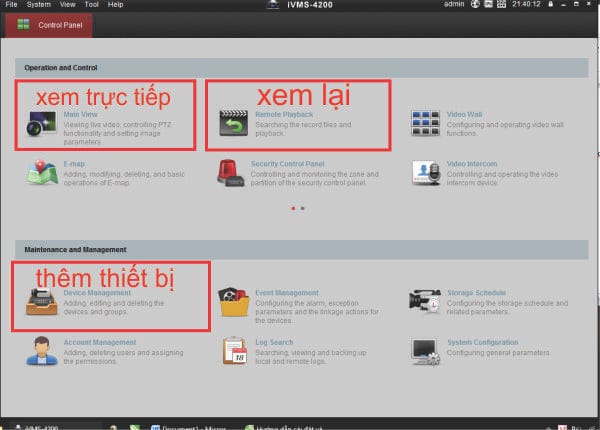This screenshot has width=600, height=430.
Task: Click the Storage Schedule description text
Action: click(507, 308)
